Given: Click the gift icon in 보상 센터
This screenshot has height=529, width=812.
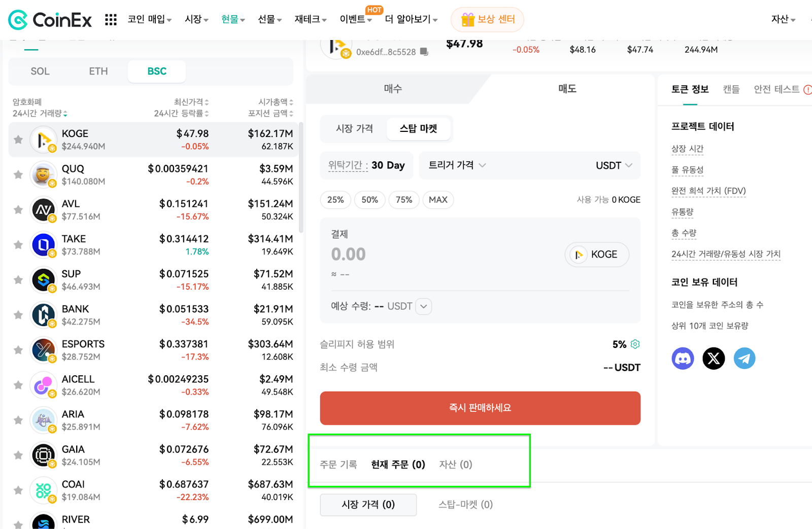Looking at the screenshot, I should 467,19.
